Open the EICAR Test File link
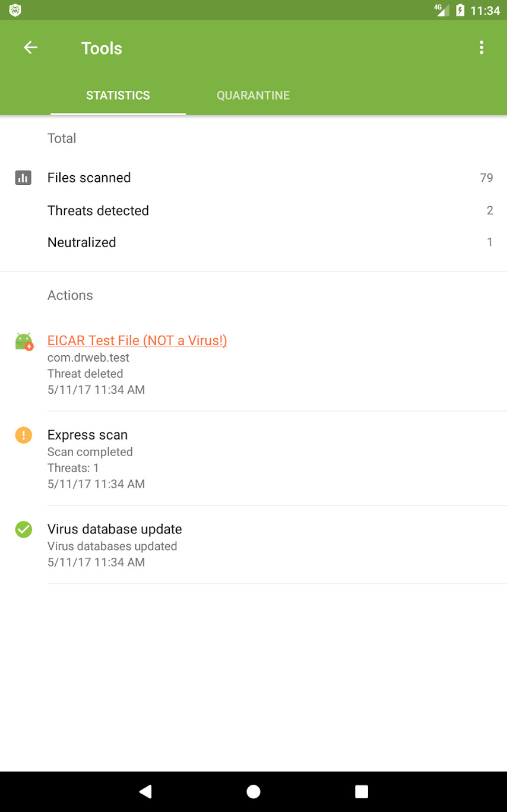This screenshot has width=507, height=812. [137, 340]
